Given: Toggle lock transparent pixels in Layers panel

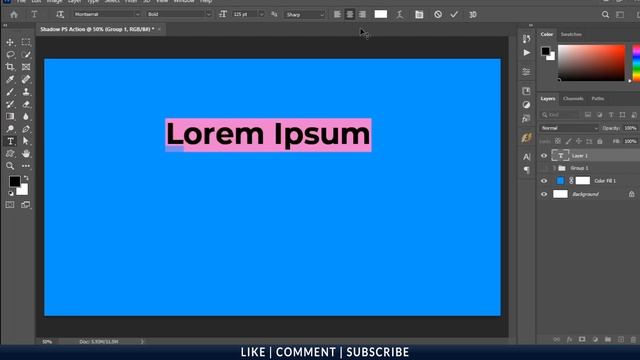Looking at the screenshot, I should [x=558, y=141].
